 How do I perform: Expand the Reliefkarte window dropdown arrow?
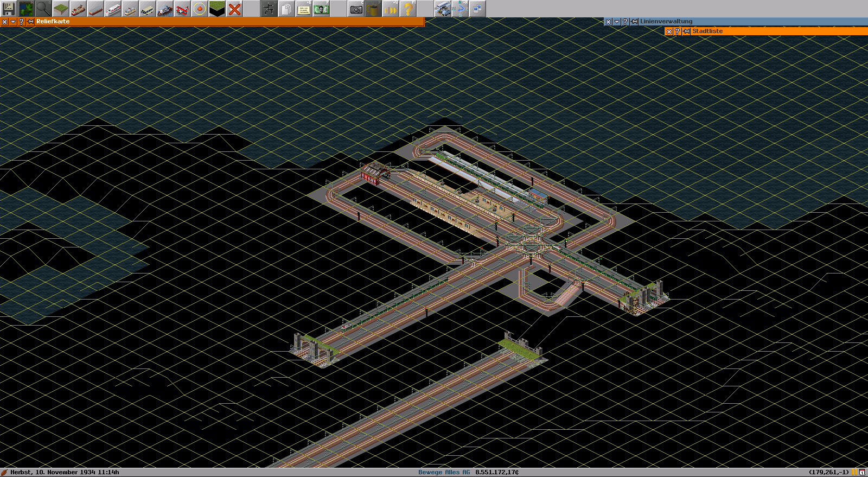[x=13, y=22]
